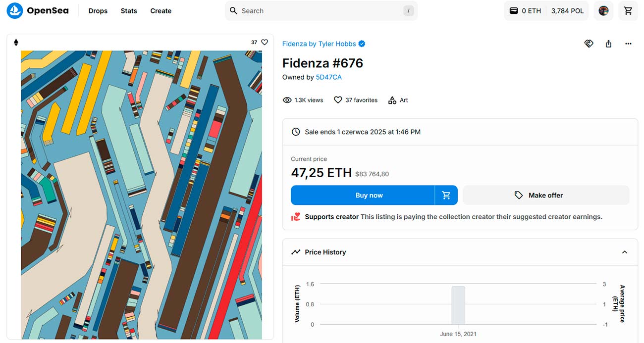The width and height of the screenshot is (644, 343).
Task: Open the shopping cart icon in header
Action: pyautogui.click(x=628, y=10)
